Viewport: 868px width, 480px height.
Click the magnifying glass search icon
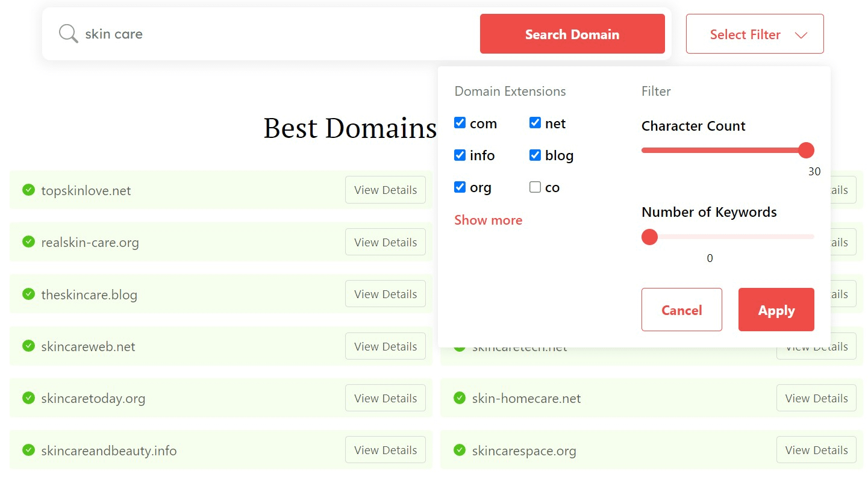(68, 34)
